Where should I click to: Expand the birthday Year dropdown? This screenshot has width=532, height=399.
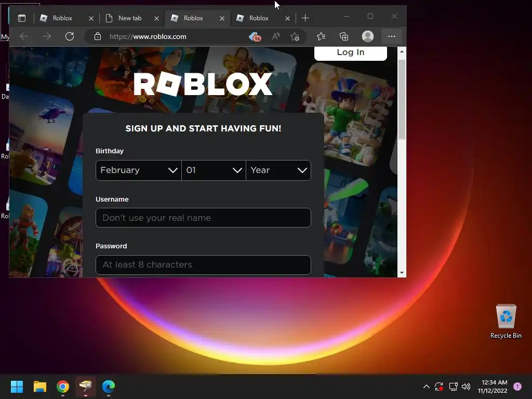pyautogui.click(x=278, y=170)
